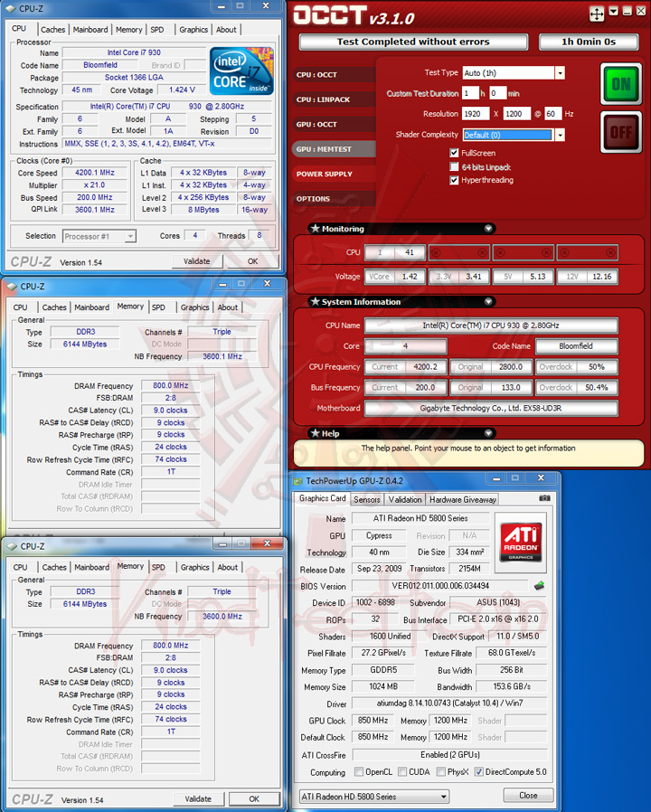
Task: Click the 12V 12.16 voltage readout
Action: [588, 277]
